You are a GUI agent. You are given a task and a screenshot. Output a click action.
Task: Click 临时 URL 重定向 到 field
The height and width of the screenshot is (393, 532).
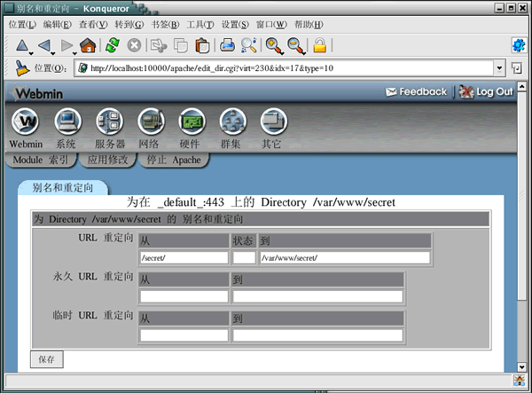click(x=318, y=335)
